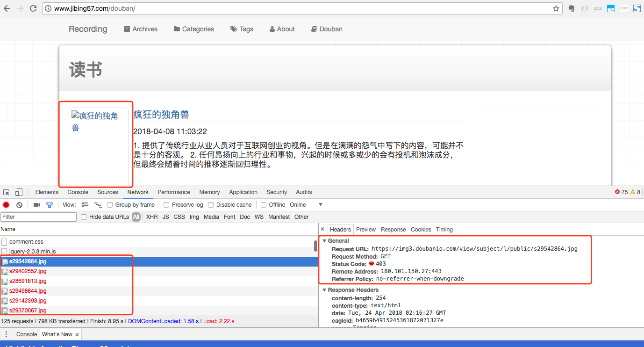Toggle the device toolbar icon
Viewport: 644px width, 347px height.
point(19,192)
